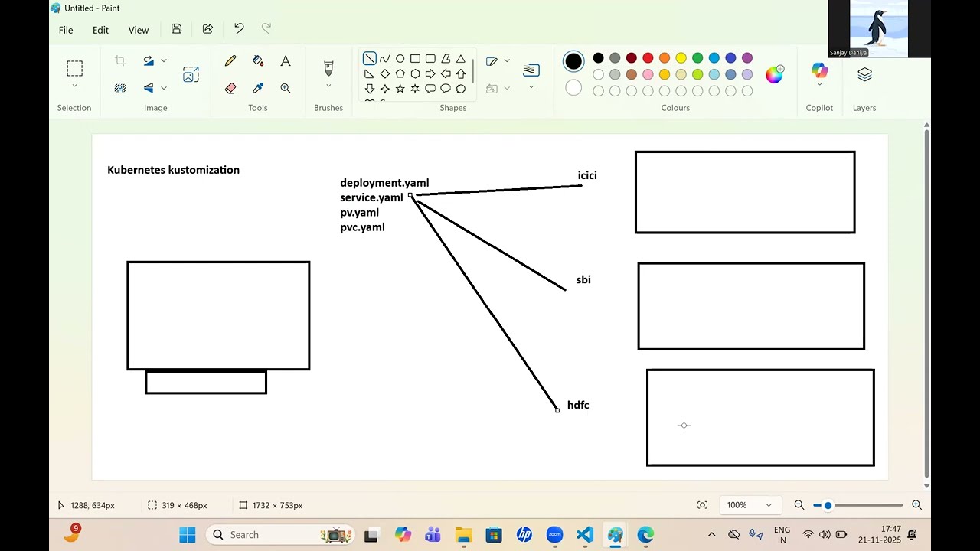980x551 pixels.
Task: Select the Curve shape
Action: tap(384, 59)
